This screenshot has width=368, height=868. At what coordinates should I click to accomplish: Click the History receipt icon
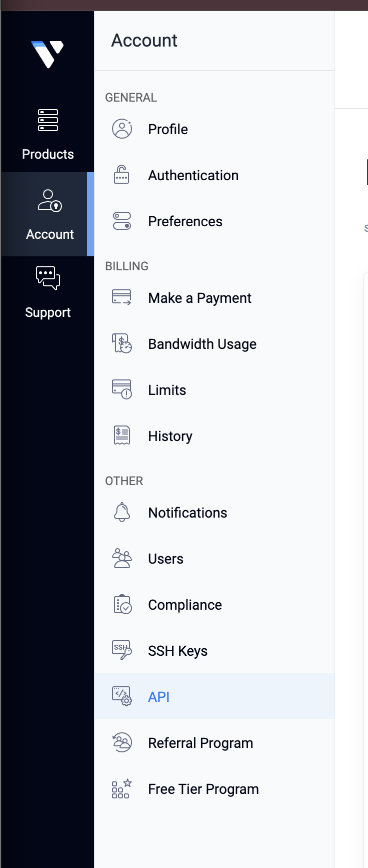122,436
